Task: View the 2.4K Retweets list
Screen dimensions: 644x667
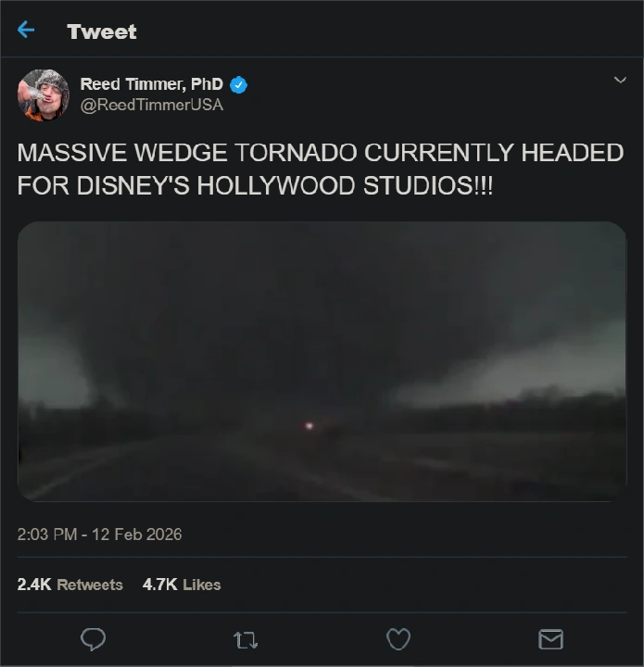Action: tap(69, 585)
